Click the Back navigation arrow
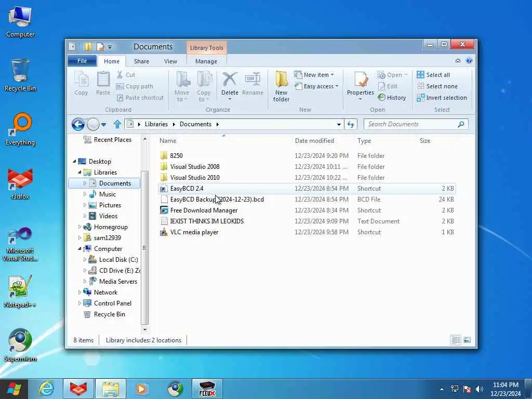532x399 pixels. tap(78, 124)
